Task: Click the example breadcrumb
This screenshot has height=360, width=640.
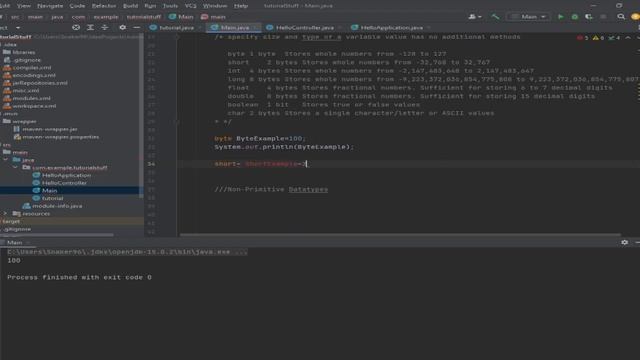Action: pos(106,17)
